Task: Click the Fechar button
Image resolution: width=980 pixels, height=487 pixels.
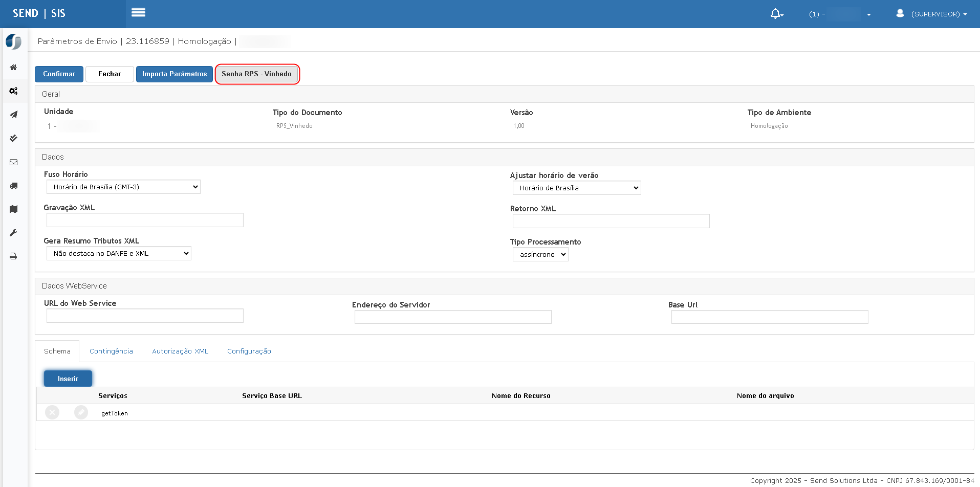Action: point(110,74)
